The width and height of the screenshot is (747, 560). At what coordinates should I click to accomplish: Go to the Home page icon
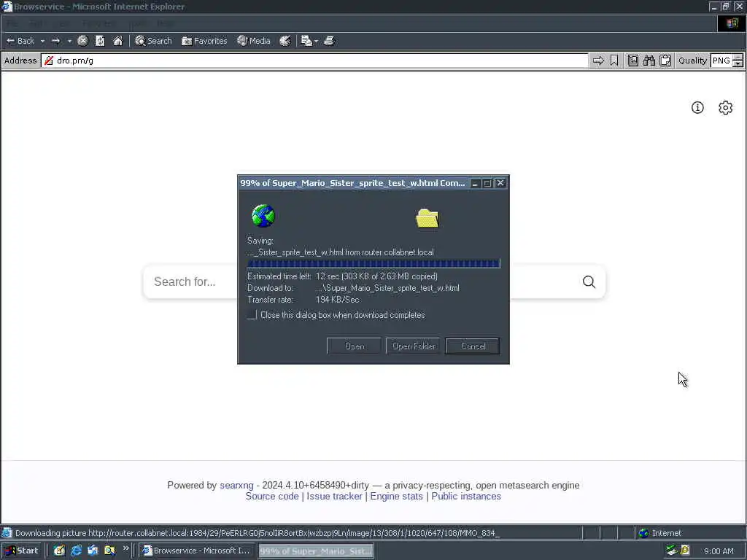pos(117,41)
